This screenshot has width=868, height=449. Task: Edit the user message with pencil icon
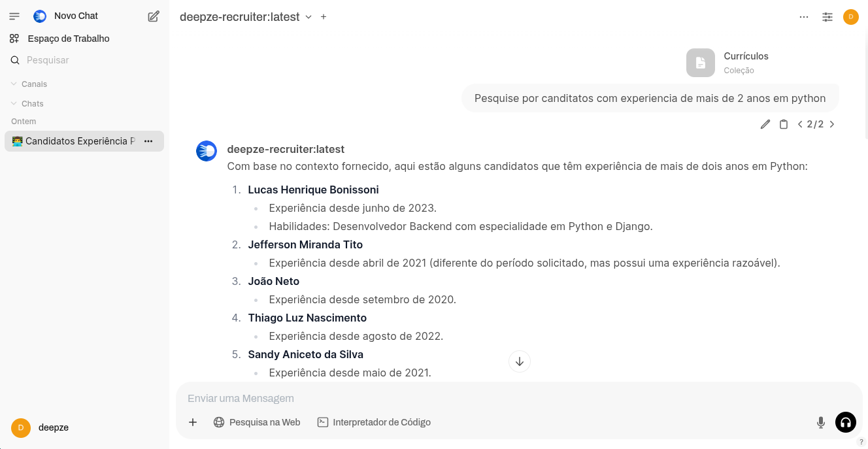coord(765,124)
